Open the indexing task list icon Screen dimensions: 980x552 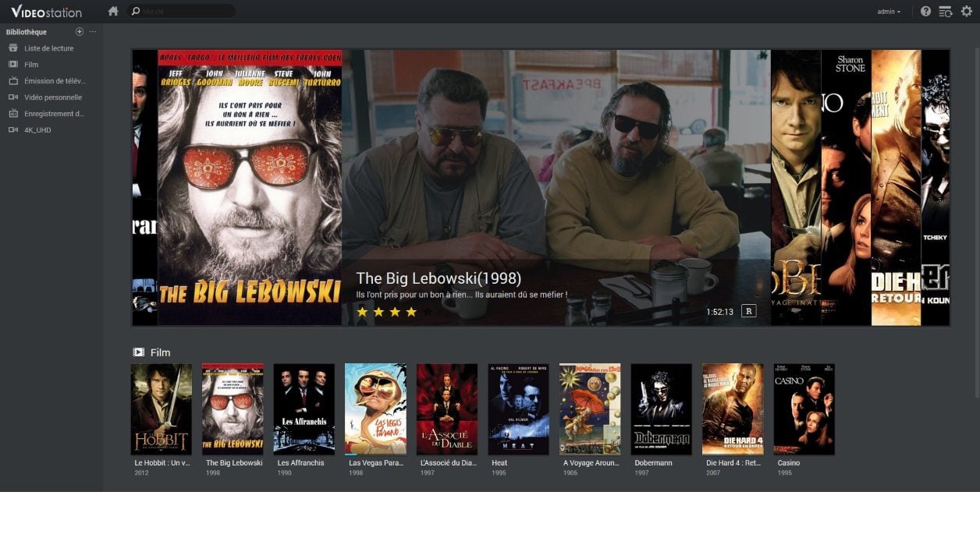click(946, 12)
